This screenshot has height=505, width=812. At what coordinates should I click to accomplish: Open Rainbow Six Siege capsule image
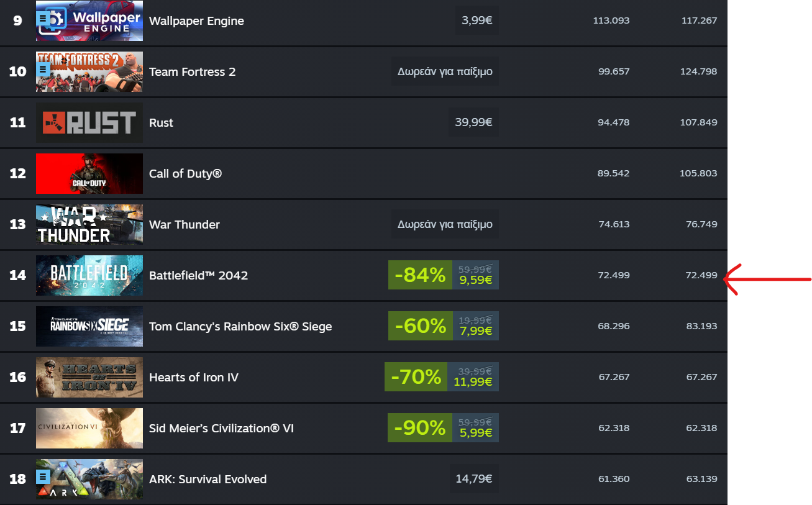point(89,327)
